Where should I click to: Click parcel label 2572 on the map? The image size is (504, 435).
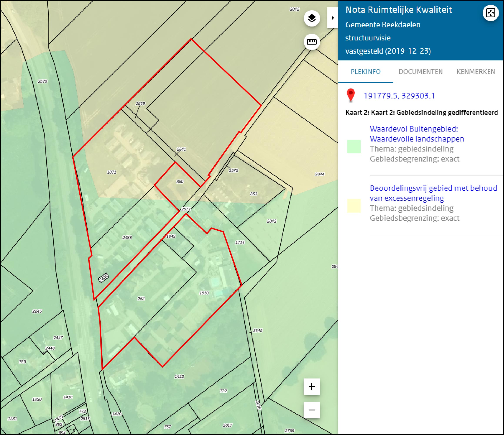tap(233, 170)
